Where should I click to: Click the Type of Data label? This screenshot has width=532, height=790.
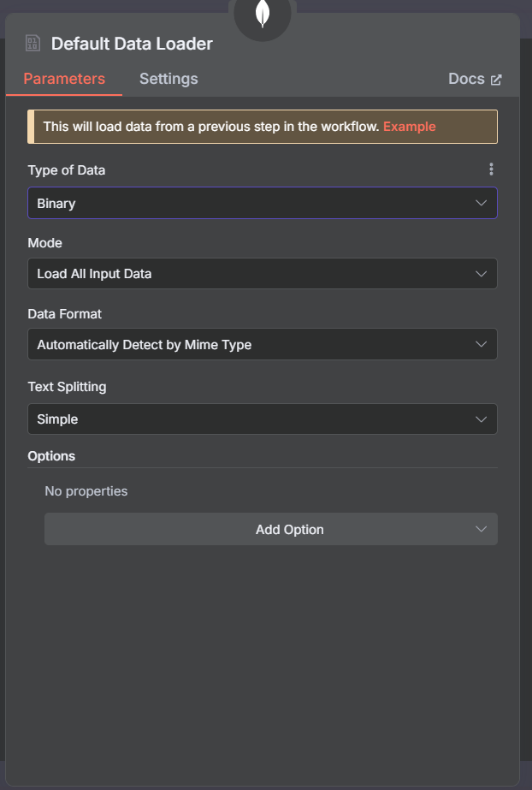[x=67, y=170]
